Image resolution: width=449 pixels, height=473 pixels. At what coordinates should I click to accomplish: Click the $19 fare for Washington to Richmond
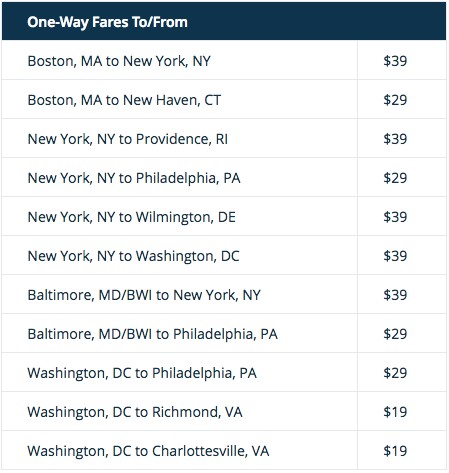395,412
